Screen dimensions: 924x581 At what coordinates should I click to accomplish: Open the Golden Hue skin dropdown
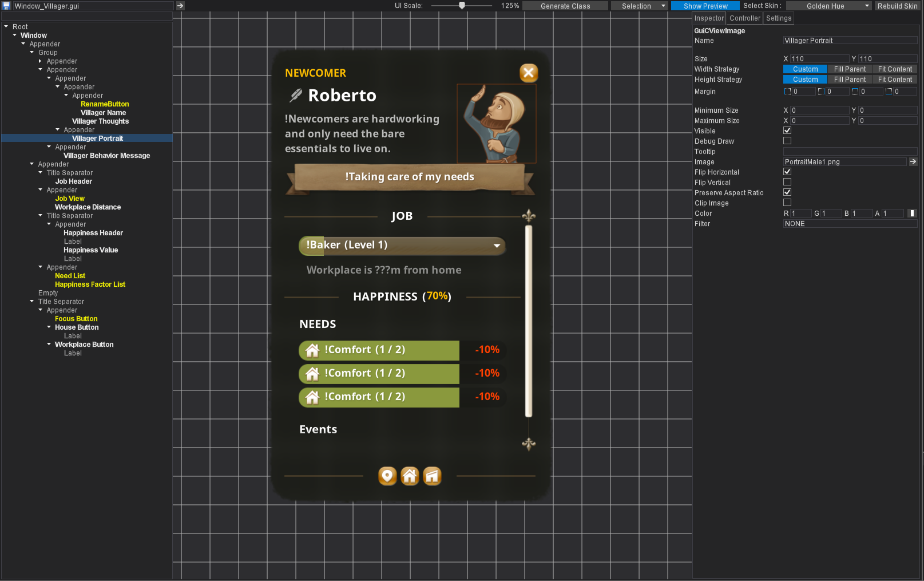[828, 6]
